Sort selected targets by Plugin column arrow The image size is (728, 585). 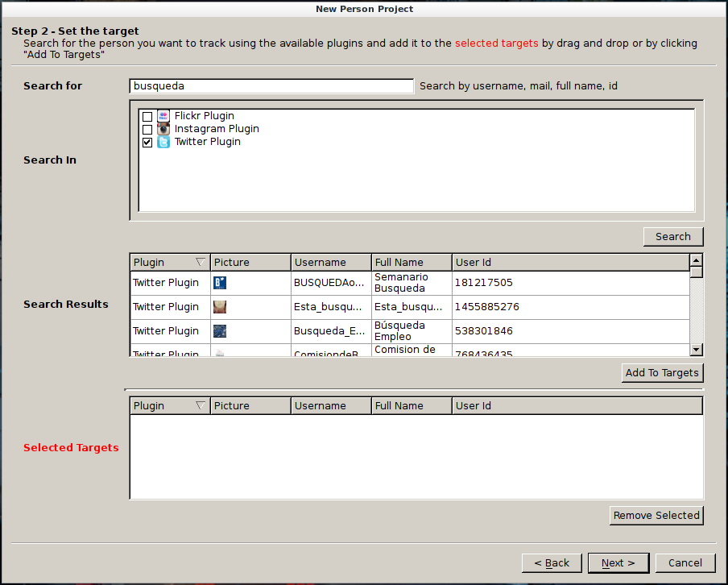tap(201, 406)
